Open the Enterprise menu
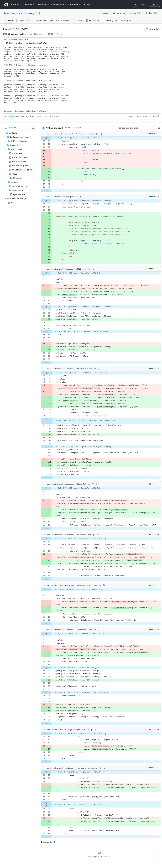Viewport: 162px width, 868px height. [x=74, y=5]
